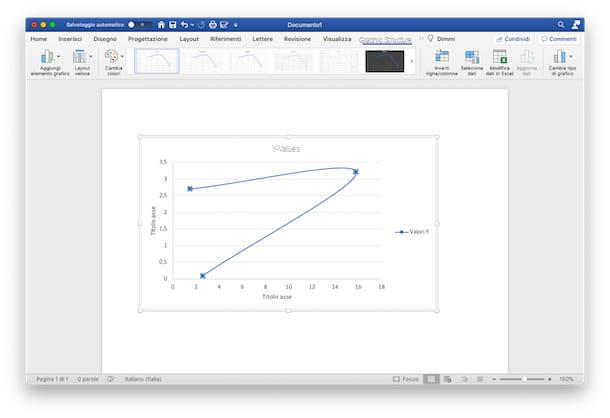Switch to print layout view icon

pyautogui.click(x=431, y=379)
